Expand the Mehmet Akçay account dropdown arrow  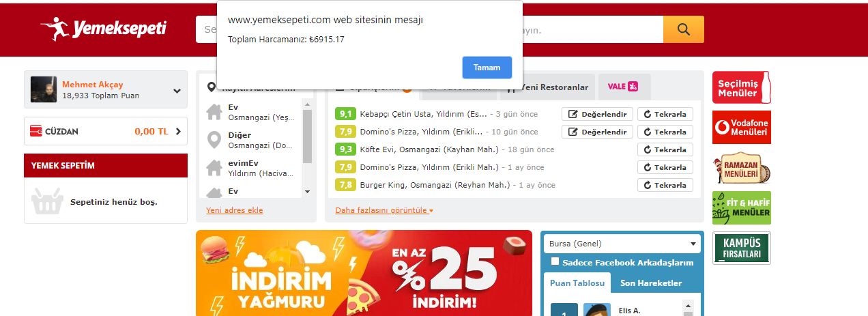(x=177, y=91)
